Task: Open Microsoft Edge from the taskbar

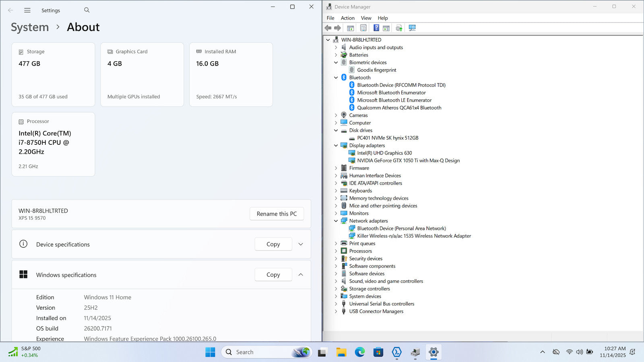Action: (x=359, y=352)
